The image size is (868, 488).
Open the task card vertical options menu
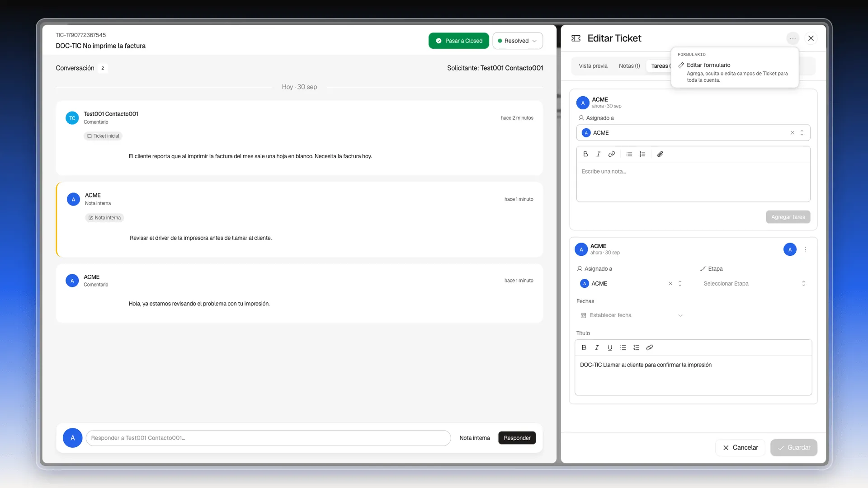tap(806, 249)
